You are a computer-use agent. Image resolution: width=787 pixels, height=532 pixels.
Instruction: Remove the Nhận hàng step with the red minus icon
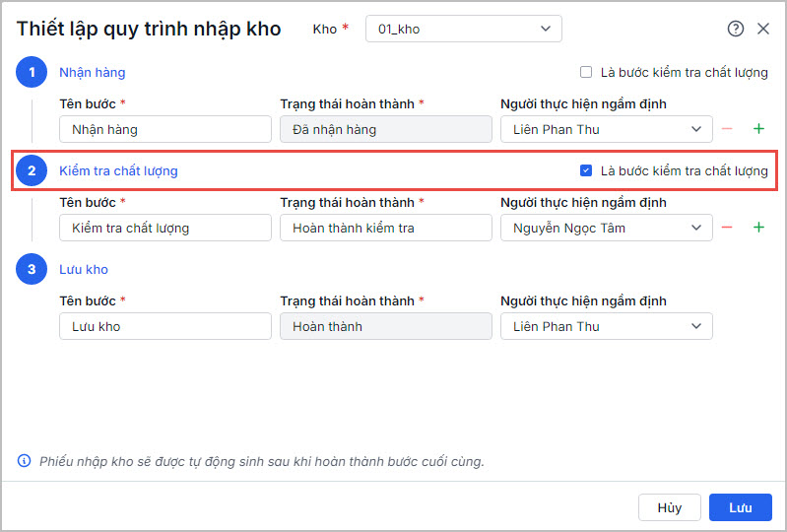coord(727,129)
